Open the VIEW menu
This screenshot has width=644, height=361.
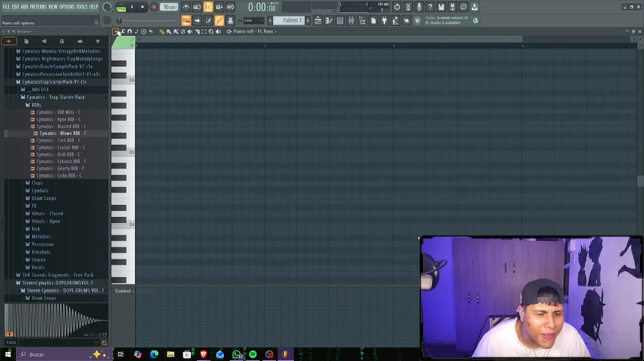click(53, 7)
